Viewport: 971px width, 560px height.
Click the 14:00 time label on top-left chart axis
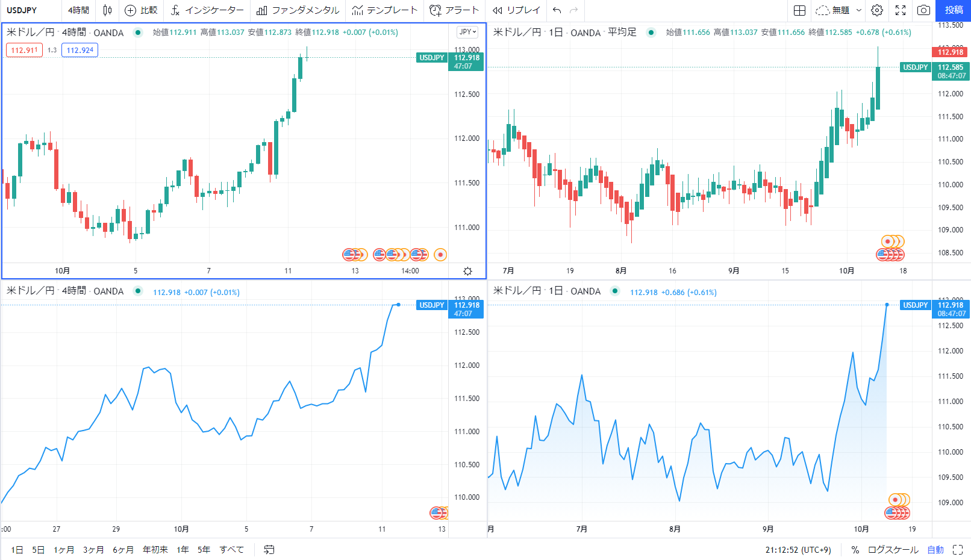coord(410,271)
